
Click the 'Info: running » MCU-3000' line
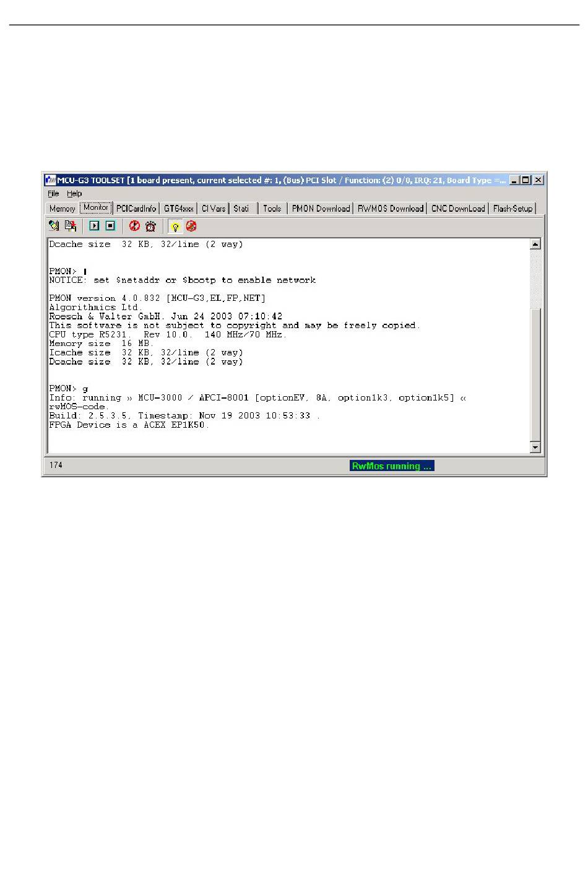[258, 398]
